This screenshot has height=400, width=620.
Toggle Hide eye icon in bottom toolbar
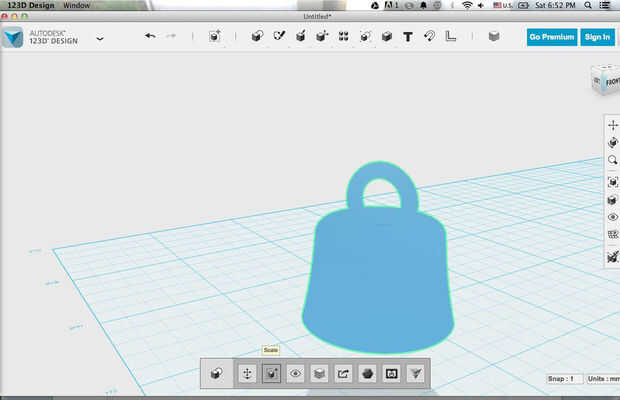[x=295, y=373]
